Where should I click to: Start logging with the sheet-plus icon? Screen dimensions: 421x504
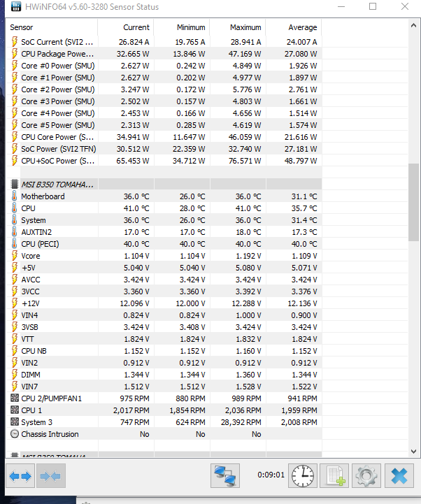coord(334,476)
